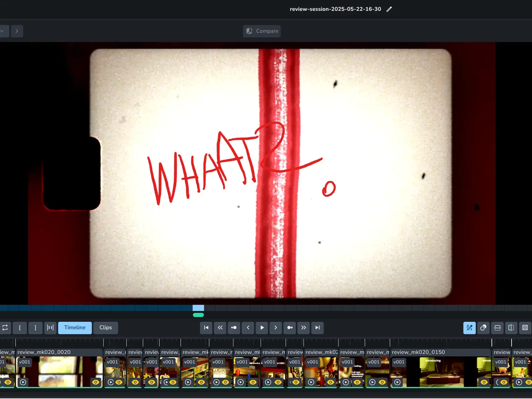Viewport: 532px width, 399px height.
Task: Click the right chevron next to Compare
Action: click(x=17, y=31)
